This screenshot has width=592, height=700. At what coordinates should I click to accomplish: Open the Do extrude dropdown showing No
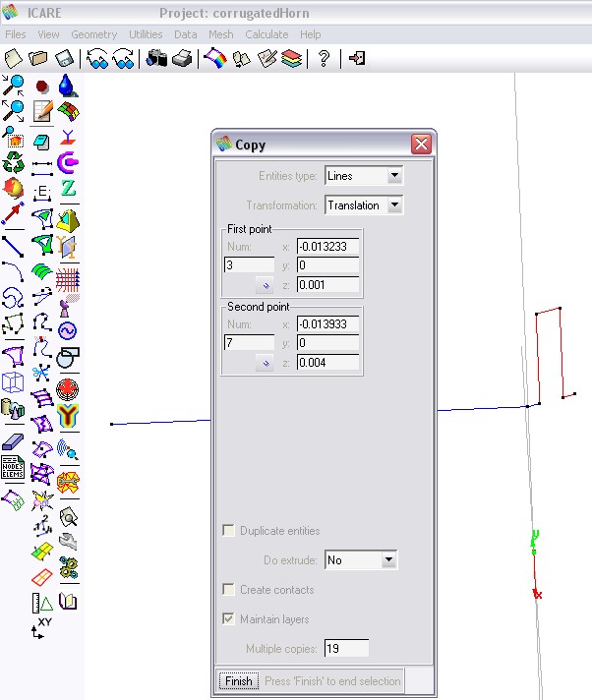pos(361,559)
